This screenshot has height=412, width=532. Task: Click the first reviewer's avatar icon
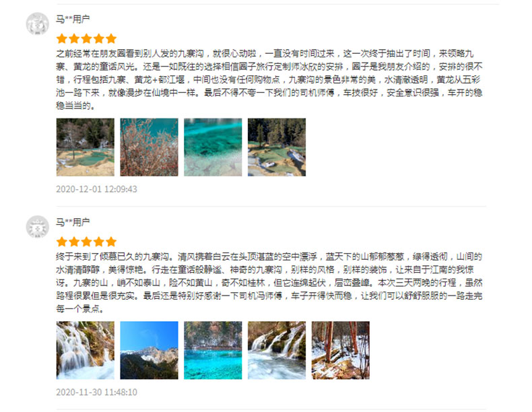[x=37, y=24]
